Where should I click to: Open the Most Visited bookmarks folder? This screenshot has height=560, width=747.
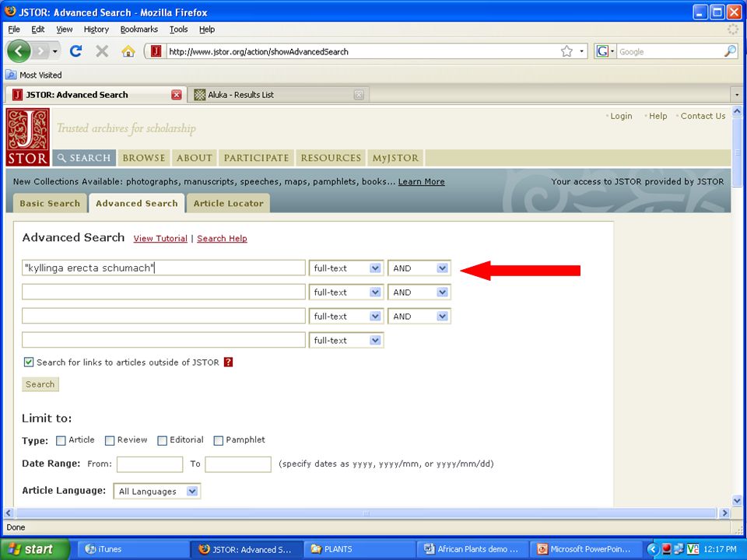click(33, 75)
